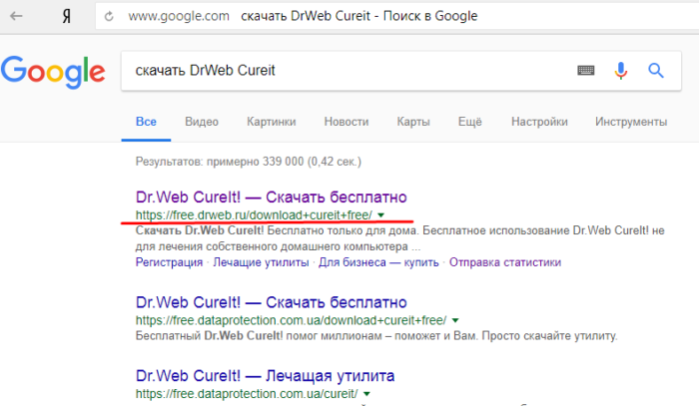
Task: Start voice search with the microphone icon
Action: point(621,70)
